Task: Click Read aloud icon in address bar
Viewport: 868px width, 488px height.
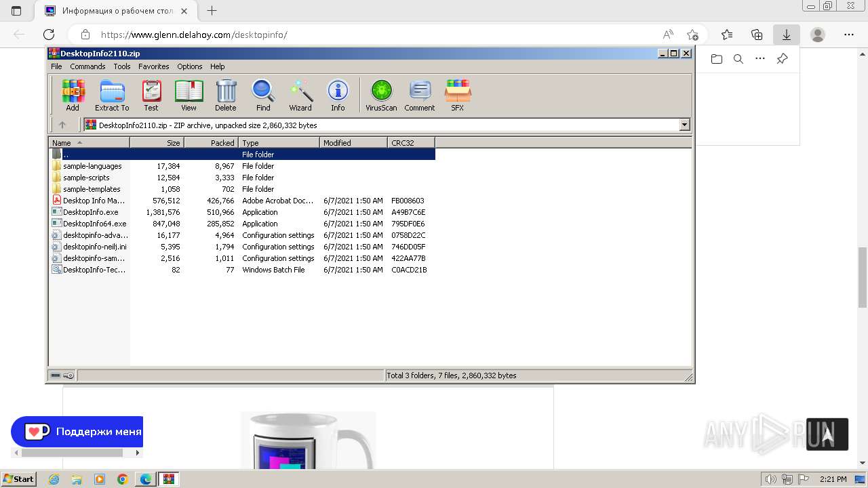Action: (668, 35)
